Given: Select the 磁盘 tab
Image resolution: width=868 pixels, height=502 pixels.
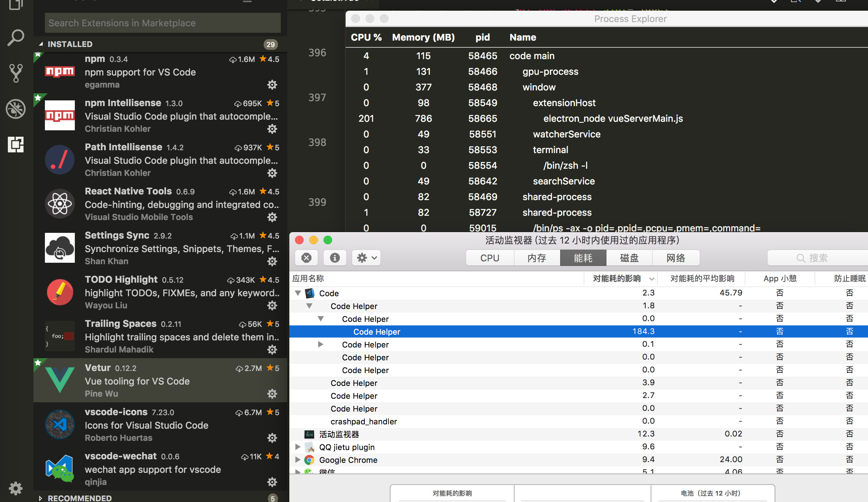Looking at the screenshot, I should tap(629, 258).
